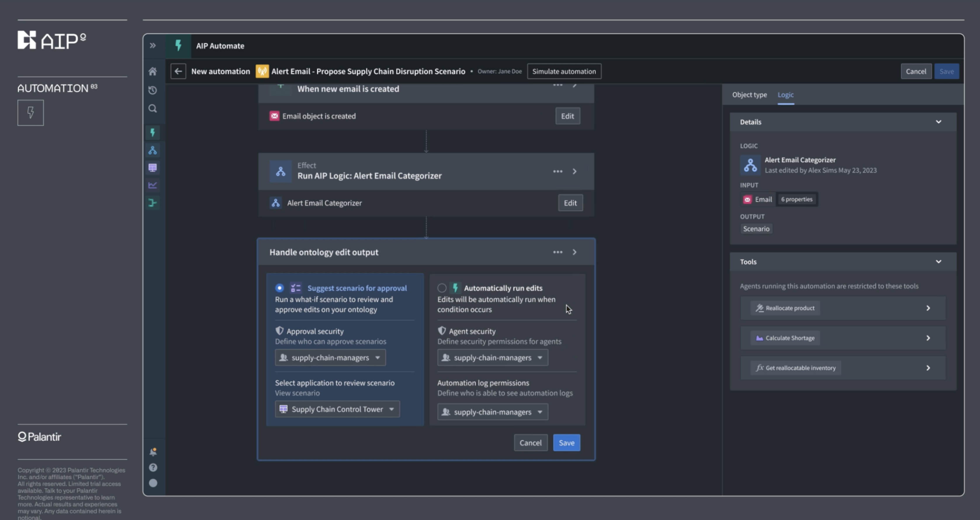The width and height of the screenshot is (980, 520).
Task: Click the back arrow next to New automation
Action: [x=178, y=71]
